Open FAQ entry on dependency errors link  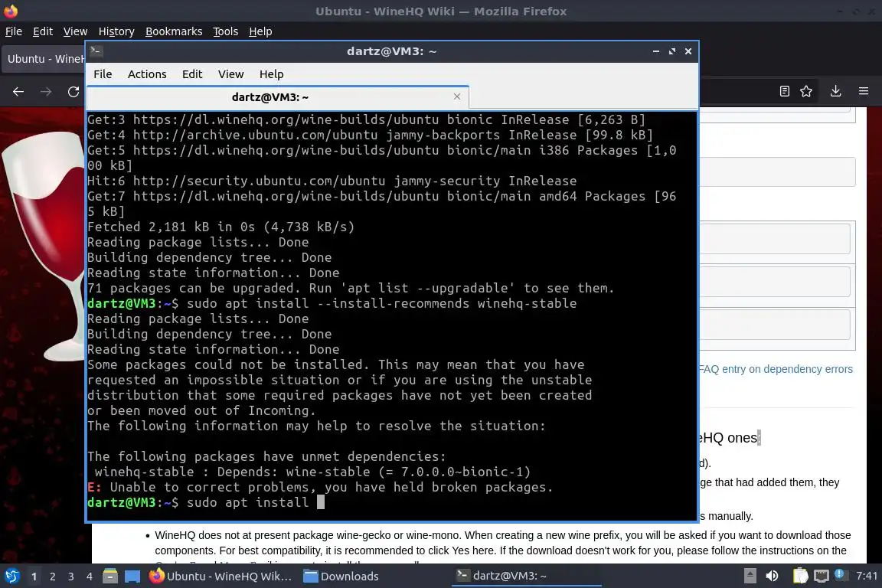(776, 369)
